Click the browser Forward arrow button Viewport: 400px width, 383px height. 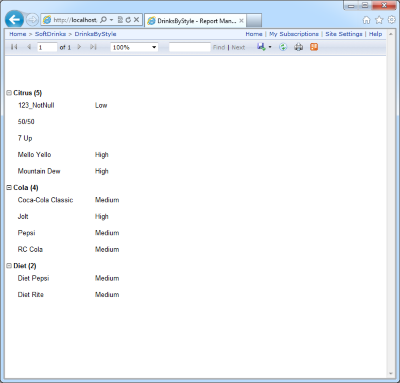pos(32,20)
